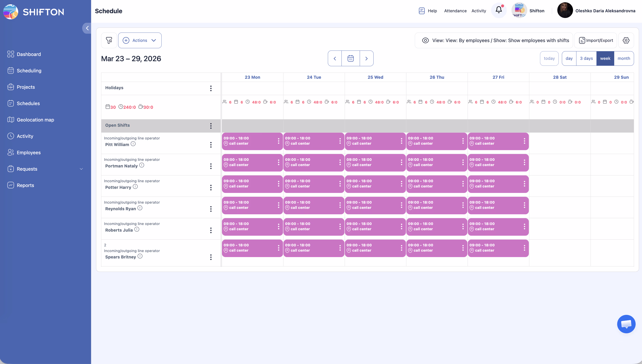Click the Import/Export button
The width and height of the screenshot is (642, 364).
pos(596,40)
